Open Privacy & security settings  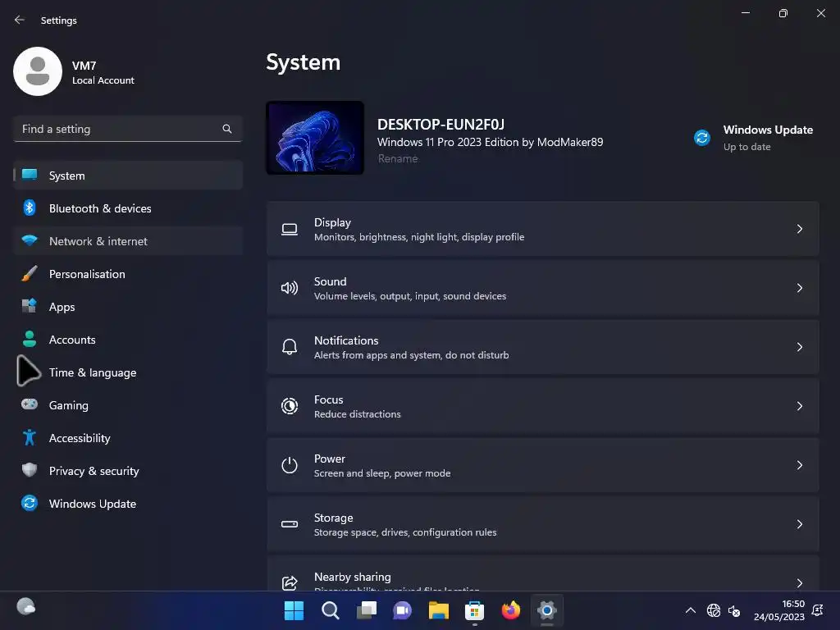128,471
